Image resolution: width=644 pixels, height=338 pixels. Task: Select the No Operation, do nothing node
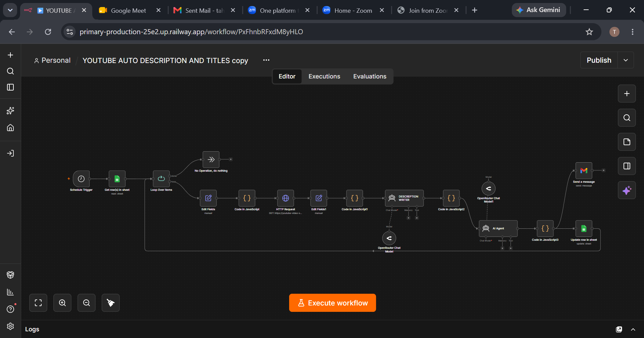point(211,160)
